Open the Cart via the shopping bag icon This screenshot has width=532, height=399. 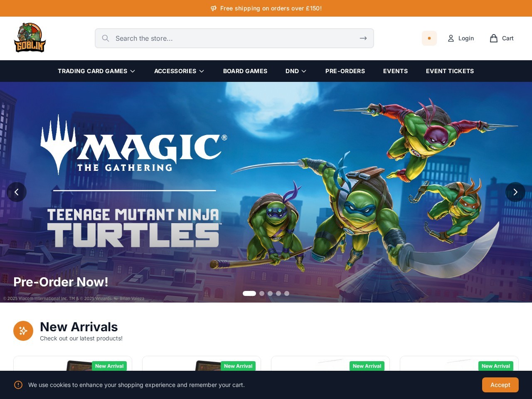493,38
